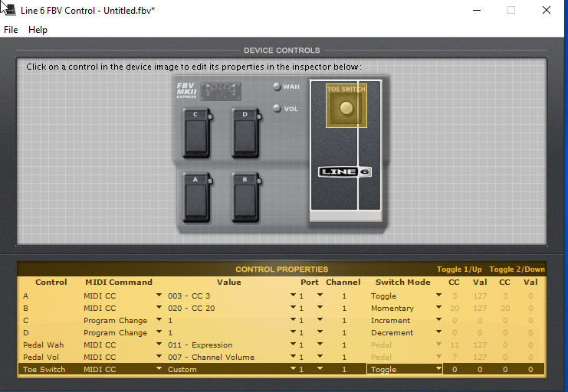Select the 'Toe Switch' control row
The width and height of the screenshot is (568, 392).
[281, 369]
